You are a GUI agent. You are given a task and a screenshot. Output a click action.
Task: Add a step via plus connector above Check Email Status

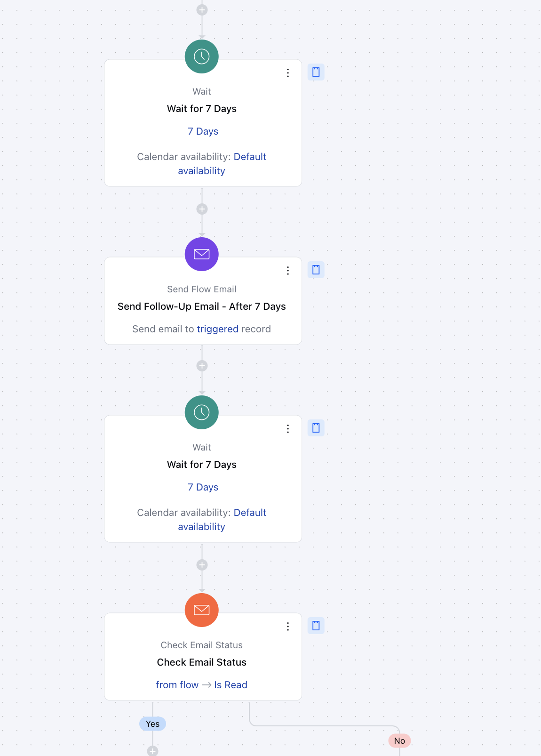click(x=202, y=565)
